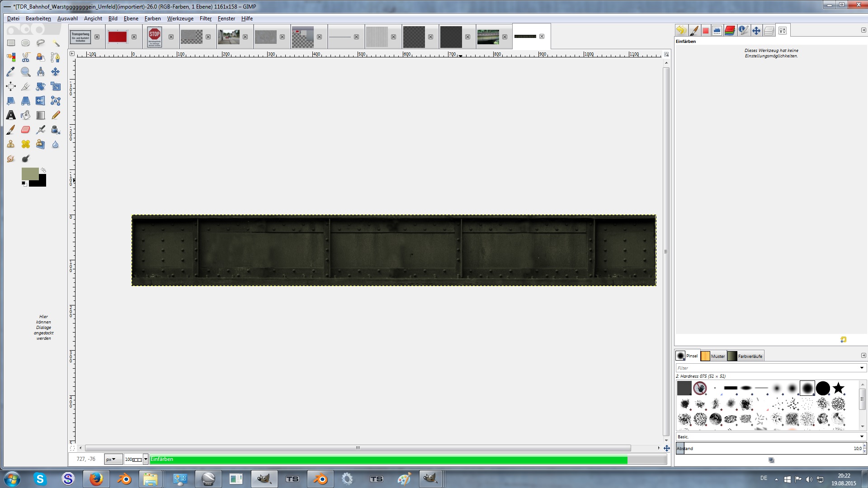Select the Paths tool
The image size is (868, 488).
point(56,57)
